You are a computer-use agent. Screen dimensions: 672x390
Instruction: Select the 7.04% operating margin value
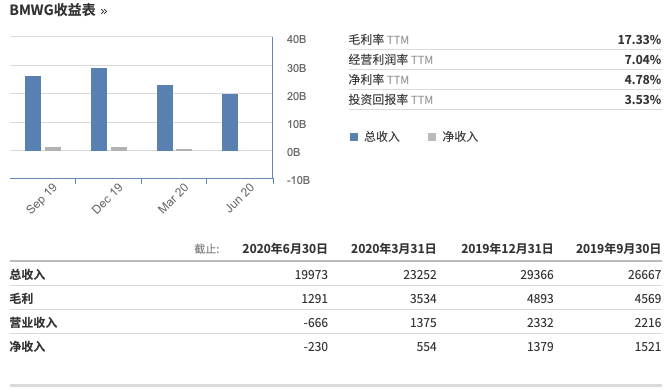click(642, 60)
